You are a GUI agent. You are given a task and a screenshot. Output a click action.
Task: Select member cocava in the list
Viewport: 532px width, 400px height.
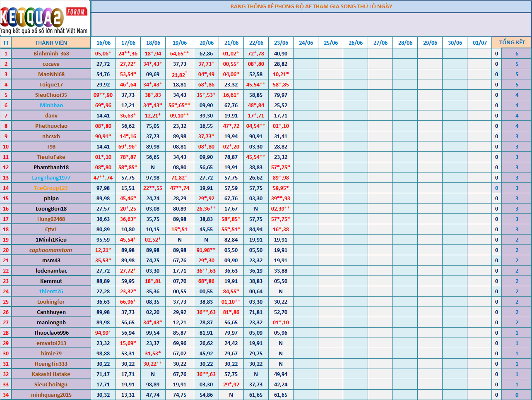(x=51, y=64)
